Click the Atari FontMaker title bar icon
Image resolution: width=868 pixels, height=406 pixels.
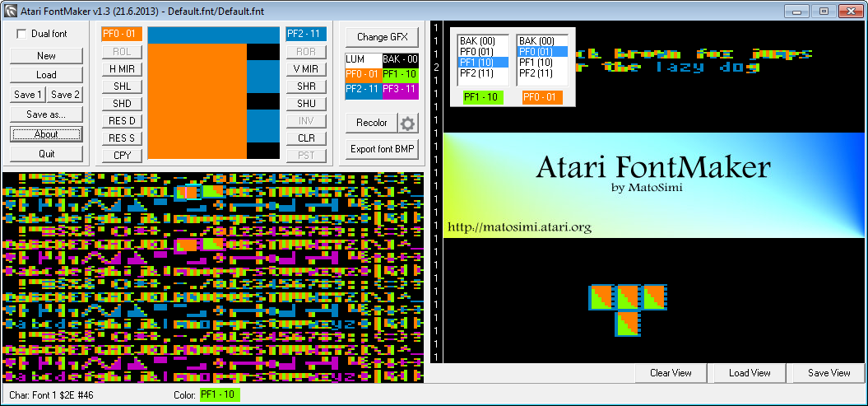coord(10,10)
